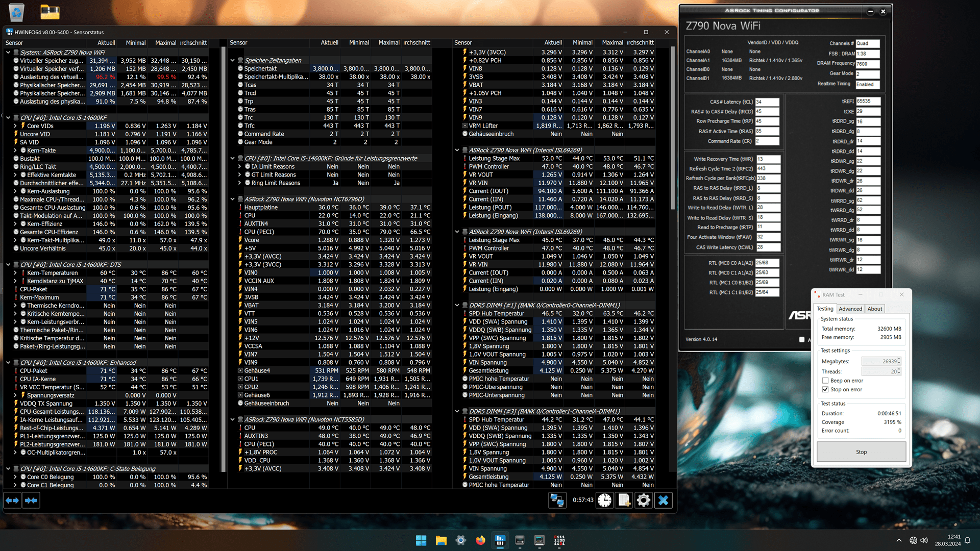
Task: Switch to HWiNFO64 via its taskbar icon
Action: pos(500,540)
